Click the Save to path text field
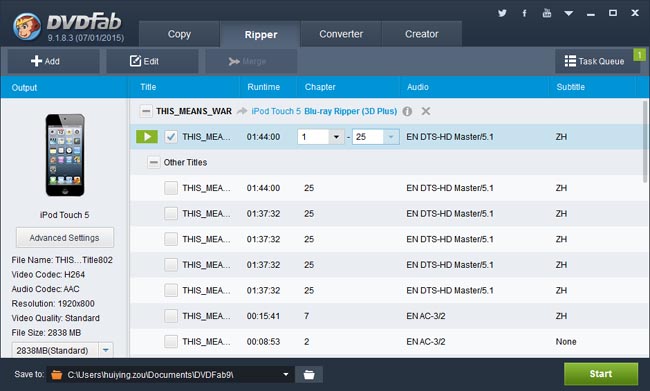 (170, 374)
